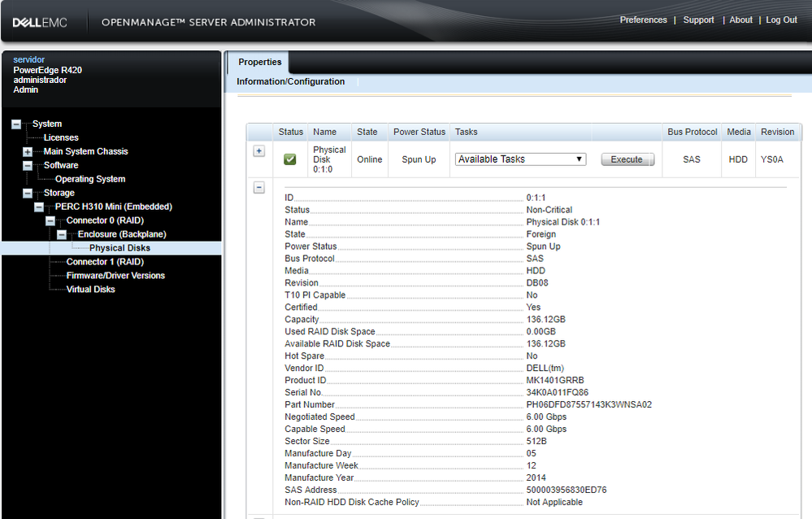This screenshot has height=519, width=812.
Task: Expand details for Physical Disk 0:1:0 row
Action: 259,150
